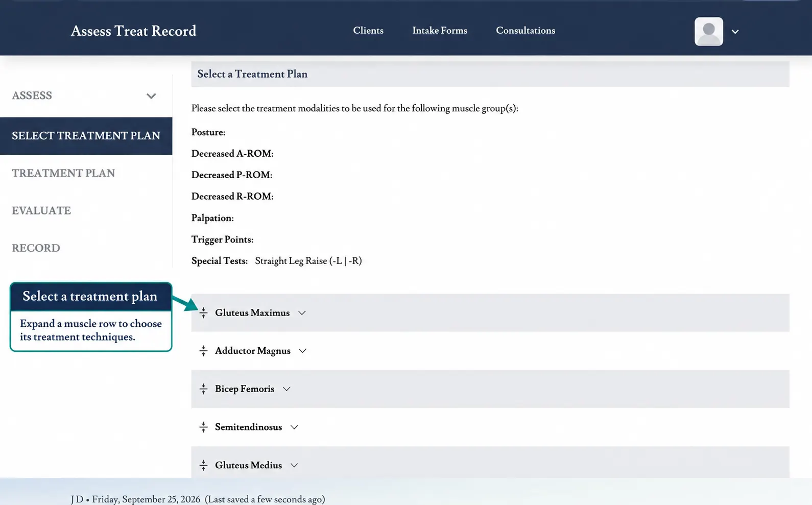The image size is (812, 505).
Task: Expand the ASSESS sidebar section chevron
Action: [151, 96]
